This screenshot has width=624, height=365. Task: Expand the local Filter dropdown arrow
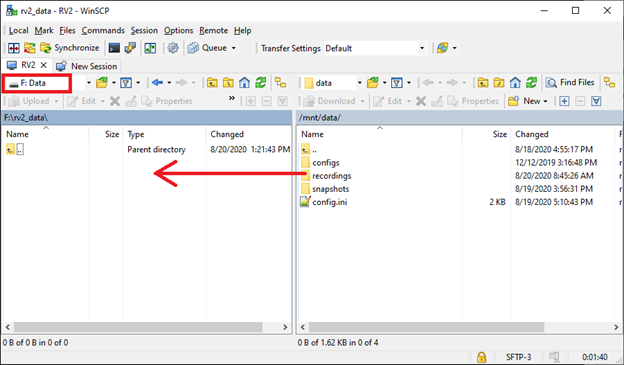pos(138,83)
